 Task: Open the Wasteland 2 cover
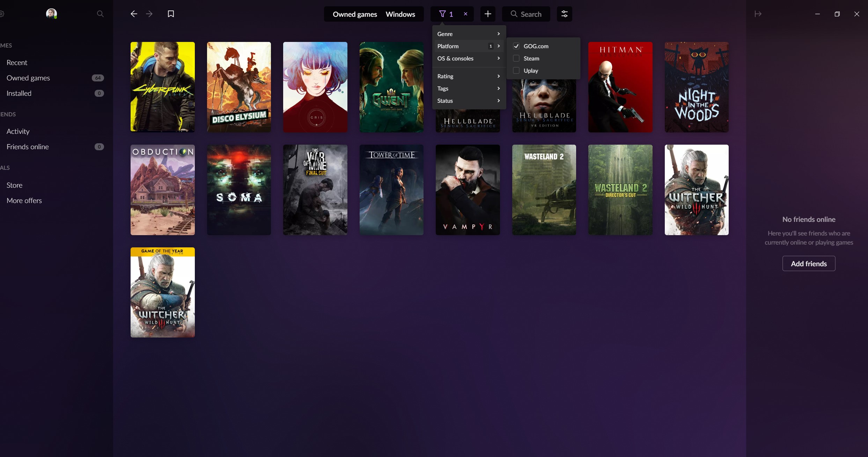click(544, 190)
